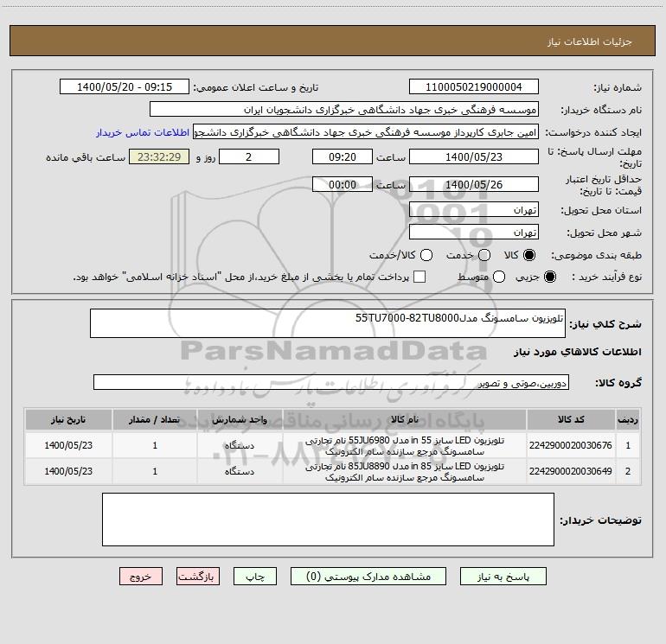Click the price validity date 1400/05/26 field
The width and height of the screenshot is (666, 644).
pyautogui.click(x=474, y=184)
